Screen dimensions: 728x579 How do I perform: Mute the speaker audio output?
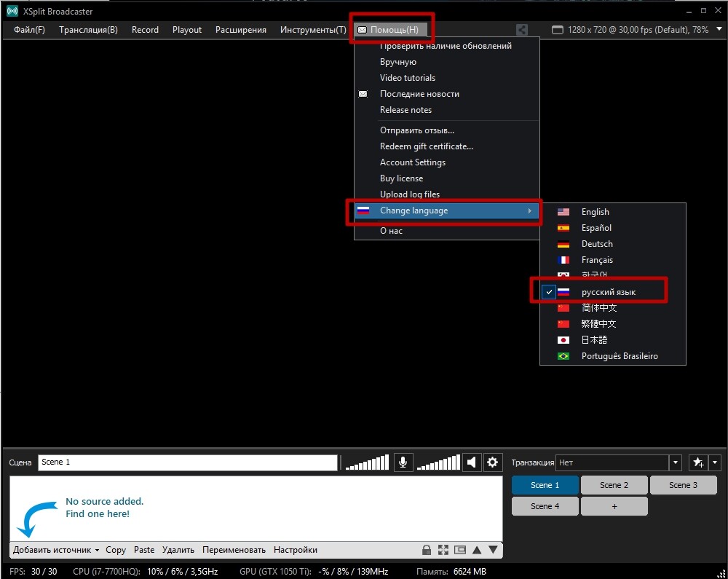coord(472,462)
